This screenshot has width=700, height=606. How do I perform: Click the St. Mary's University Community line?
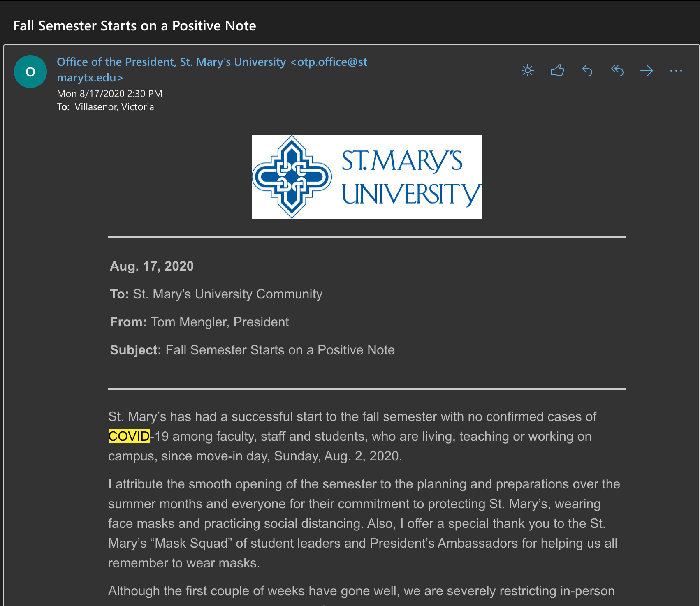pyautogui.click(x=227, y=294)
